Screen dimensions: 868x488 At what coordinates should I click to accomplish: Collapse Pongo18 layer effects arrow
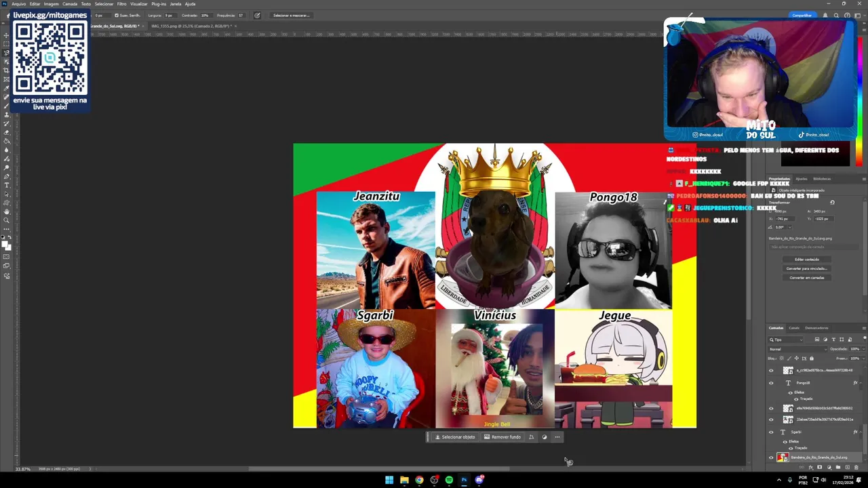(x=861, y=383)
